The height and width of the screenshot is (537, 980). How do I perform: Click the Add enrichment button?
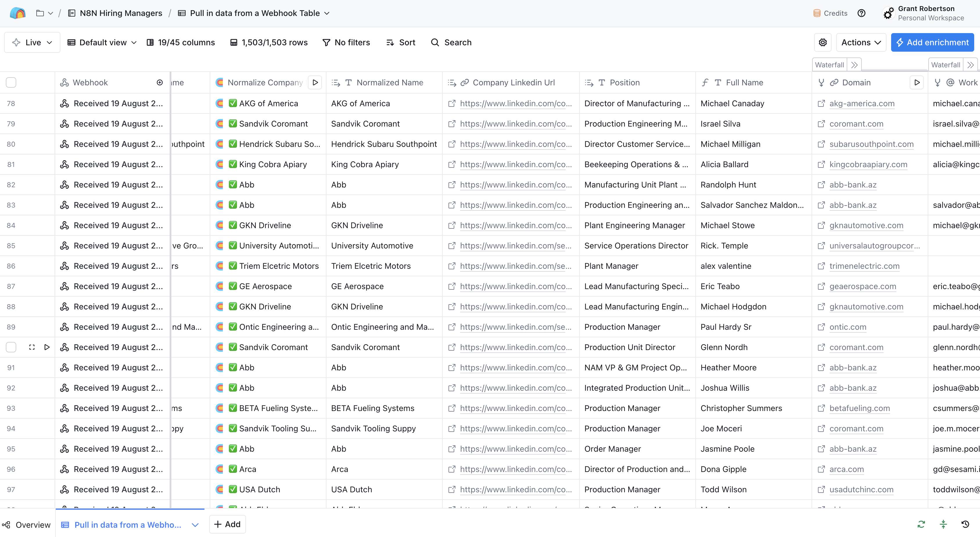(932, 42)
